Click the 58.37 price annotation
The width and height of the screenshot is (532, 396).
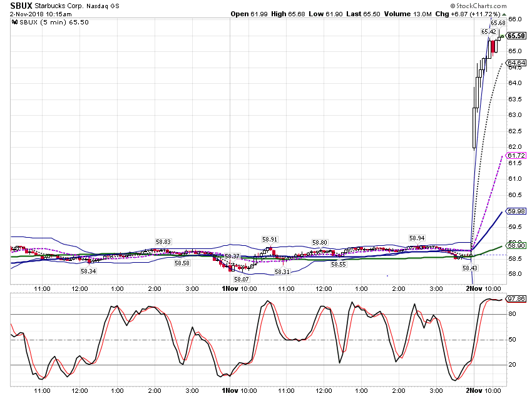coord(232,256)
